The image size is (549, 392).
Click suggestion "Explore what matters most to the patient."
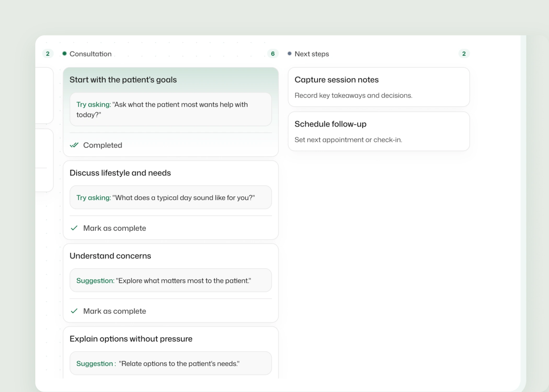tap(171, 280)
